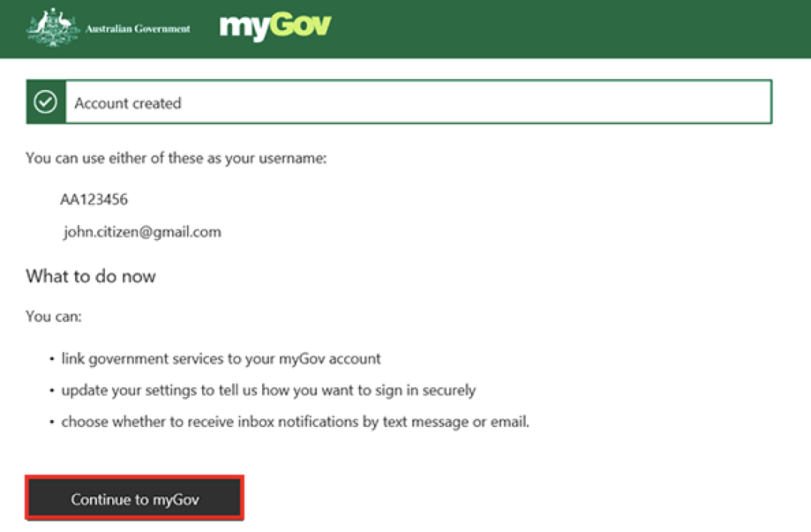Click the 'You can:' text
Viewport: 811px width, 532px height.
coord(54,317)
